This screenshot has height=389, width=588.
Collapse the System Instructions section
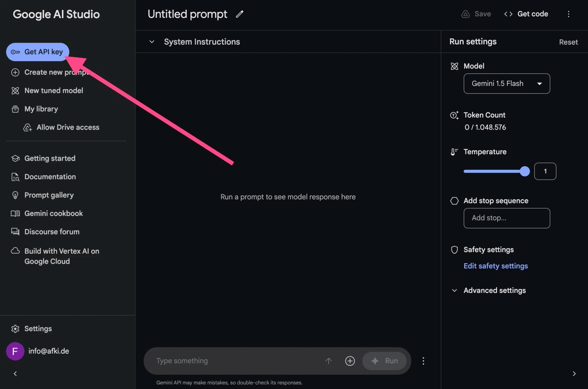pyautogui.click(x=152, y=42)
